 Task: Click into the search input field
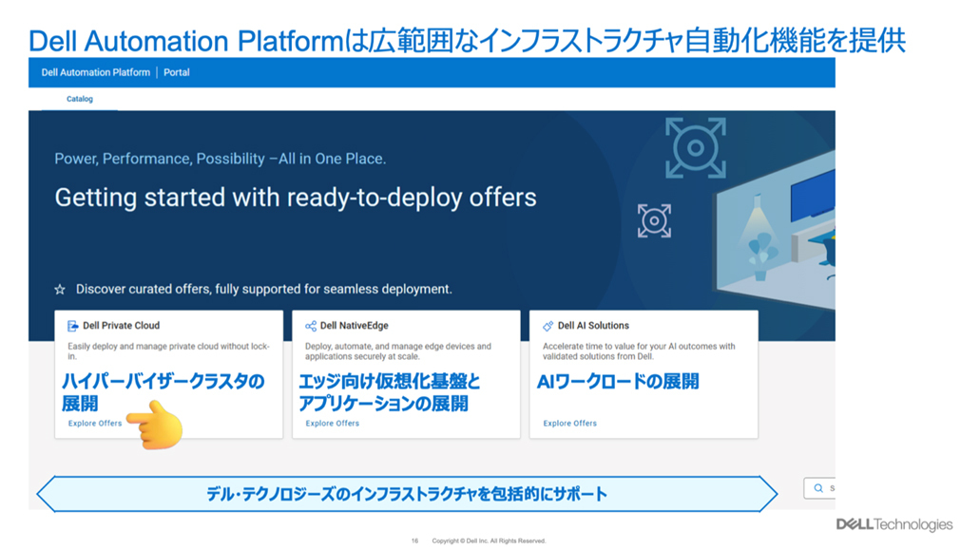pyautogui.click(x=819, y=488)
